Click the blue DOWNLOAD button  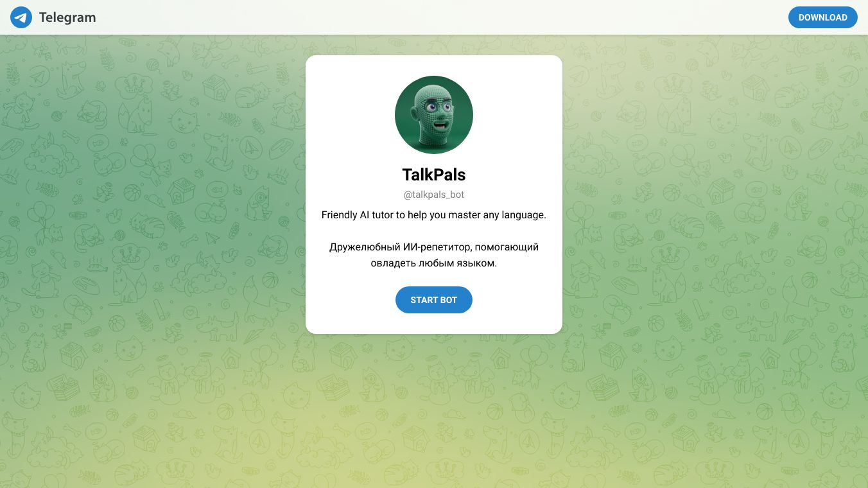(823, 17)
